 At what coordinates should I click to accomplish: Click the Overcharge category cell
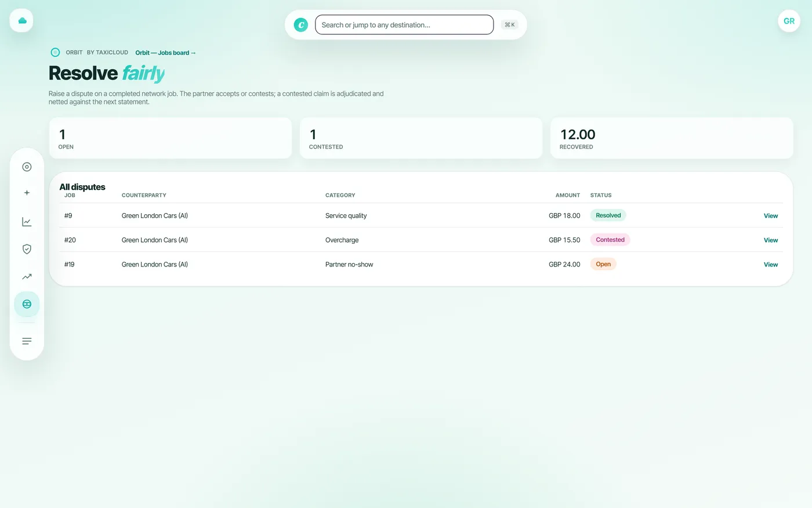[342, 240]
